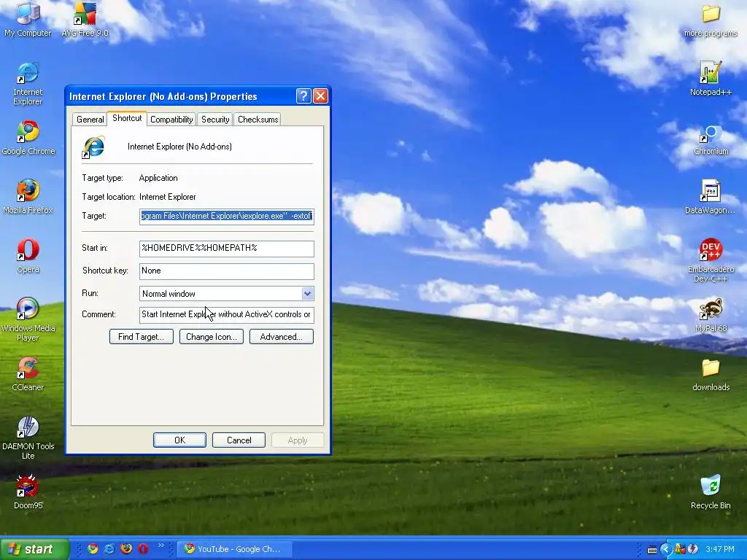
Task: Launch Internet Explorer from Quick Launch
Action: (109, 548)
